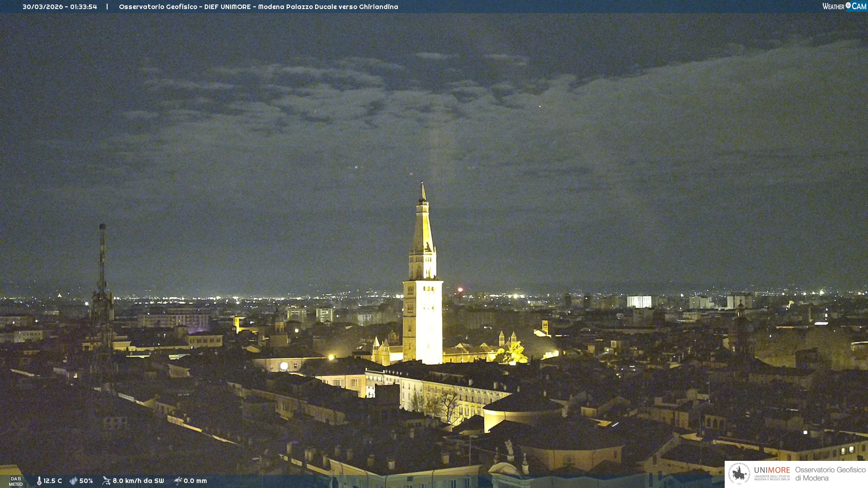Image resolution: width=868 pixels, height=488 pixels.
Task: Click the UNIMORE text logo
Action: (772, 470)
